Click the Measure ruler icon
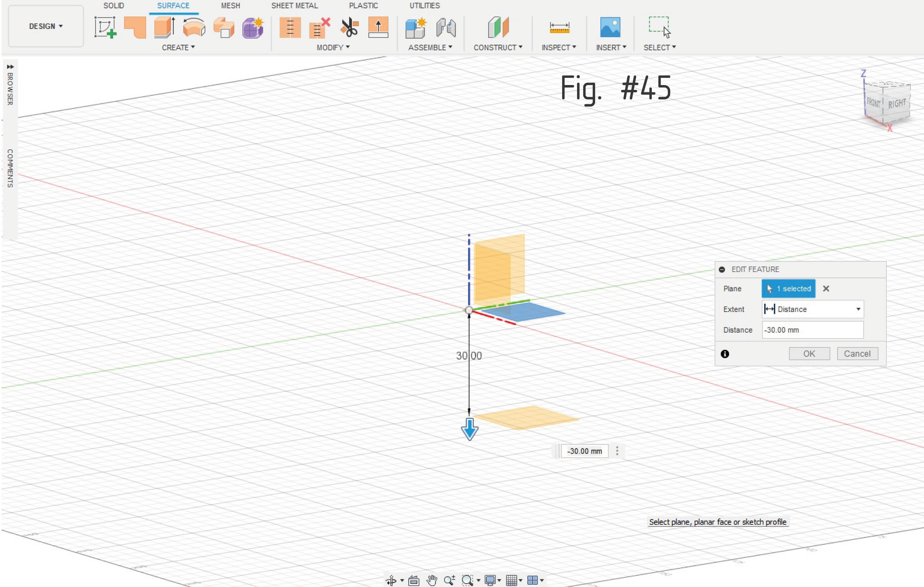The image size is (924, 587). [x=559, y=28]
